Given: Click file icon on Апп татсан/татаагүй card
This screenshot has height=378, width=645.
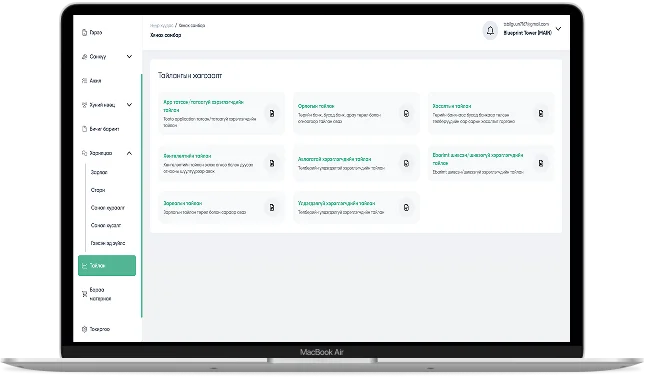Looking at the screenshot, I should (x=272, y=114).
